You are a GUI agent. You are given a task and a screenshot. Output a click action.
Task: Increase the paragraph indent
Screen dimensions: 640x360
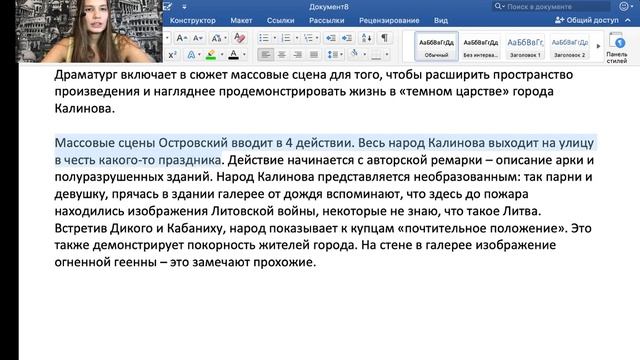coord(347,38)
